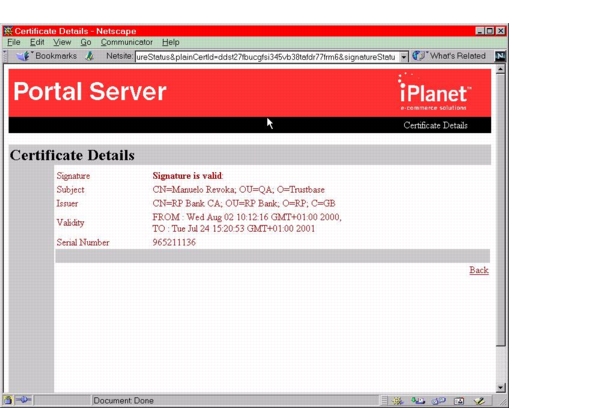
Task: Open the Go menu
Action: [86, 42]
